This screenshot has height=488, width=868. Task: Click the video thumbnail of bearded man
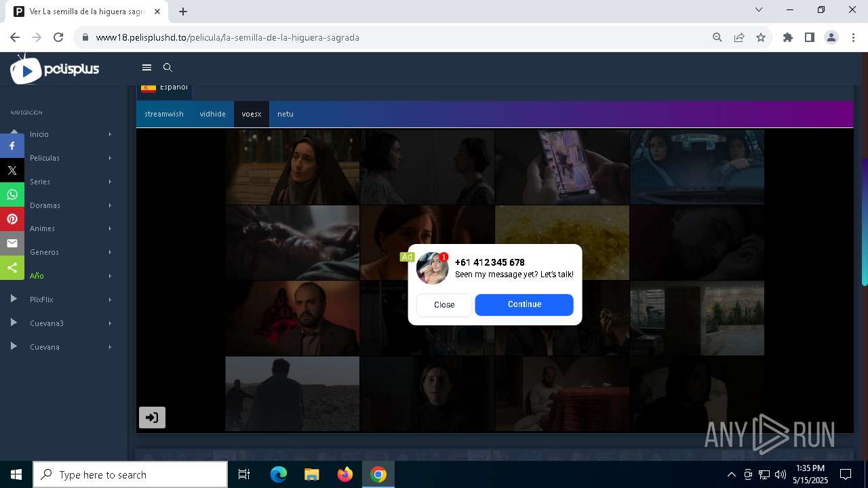coord(292,318)
